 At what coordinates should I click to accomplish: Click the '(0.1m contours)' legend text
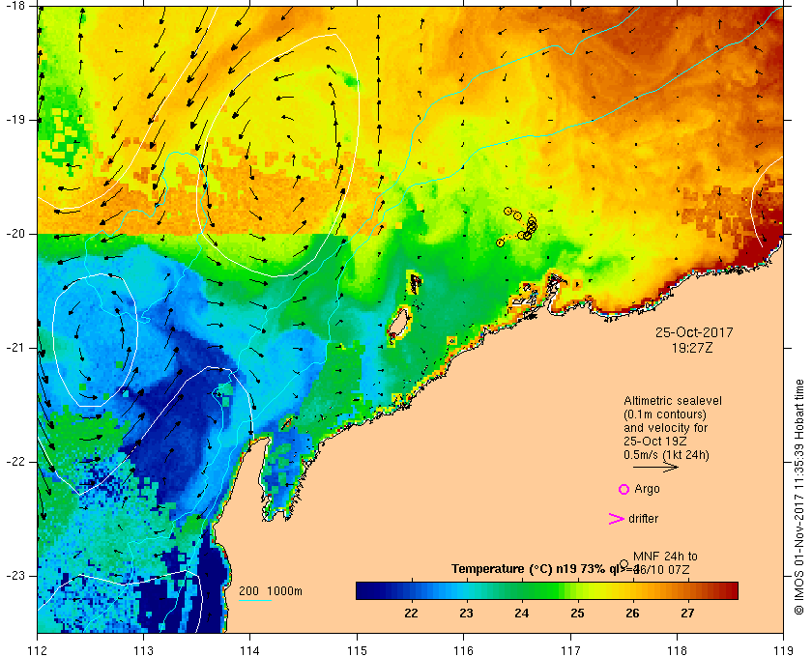(x=664, y=414)
